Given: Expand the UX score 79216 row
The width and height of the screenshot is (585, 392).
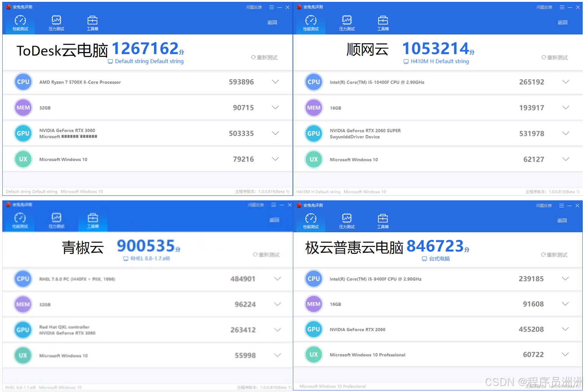Looking at the screenshot, I should pos(275,159).
